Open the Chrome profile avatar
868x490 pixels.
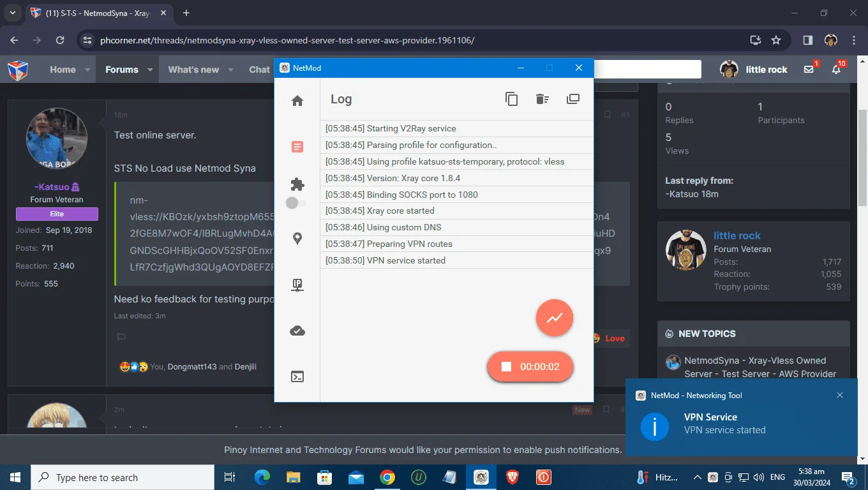pyautogui.click(x=830, y=40)
